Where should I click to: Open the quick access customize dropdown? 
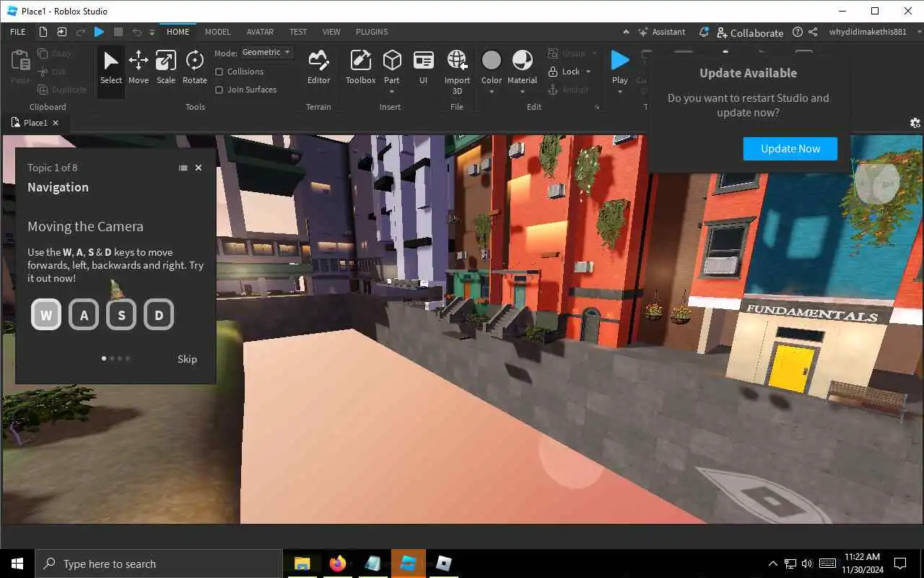point(152,32)
